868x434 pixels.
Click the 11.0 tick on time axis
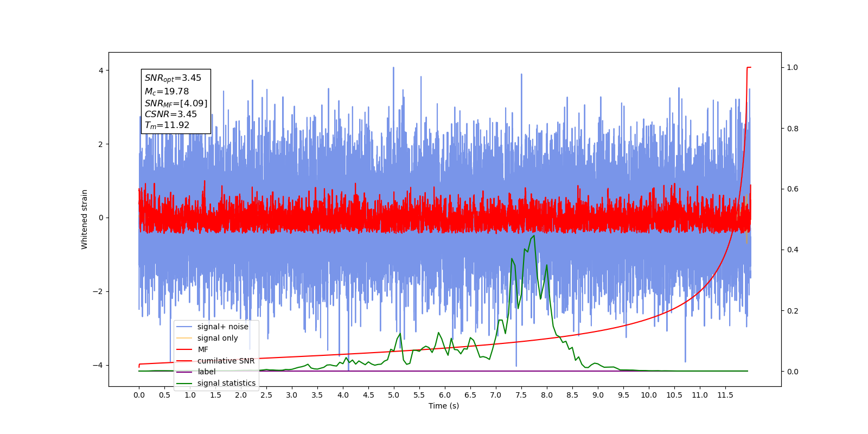coord(700,395)
